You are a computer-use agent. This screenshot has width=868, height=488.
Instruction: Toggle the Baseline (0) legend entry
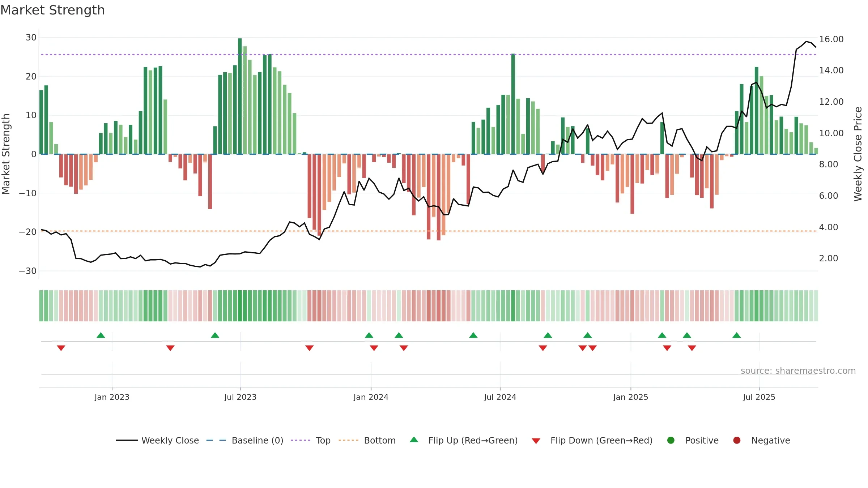245,440
